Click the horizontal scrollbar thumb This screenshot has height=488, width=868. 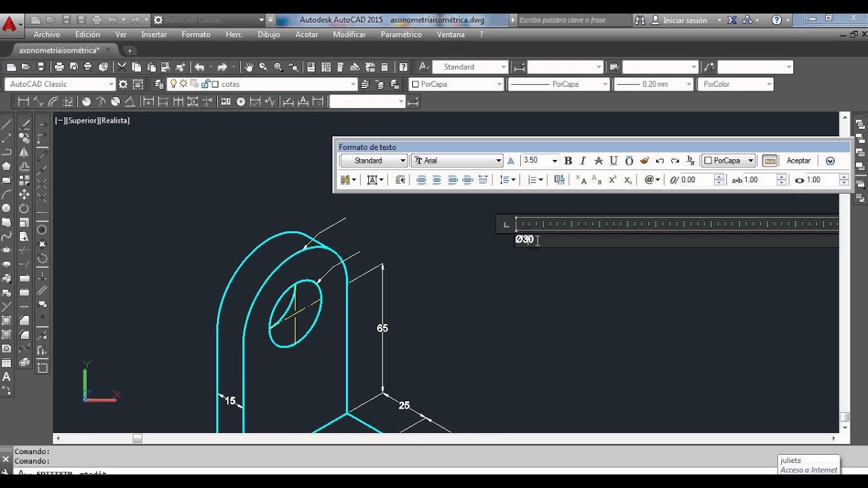(x=138, y=439)
